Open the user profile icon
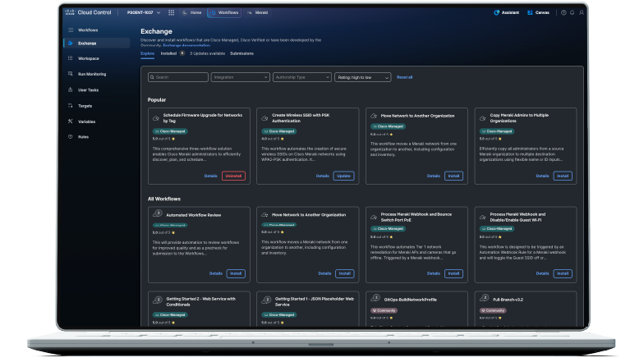The width and height of the screenshot is (644, 362). coord(582,13)
